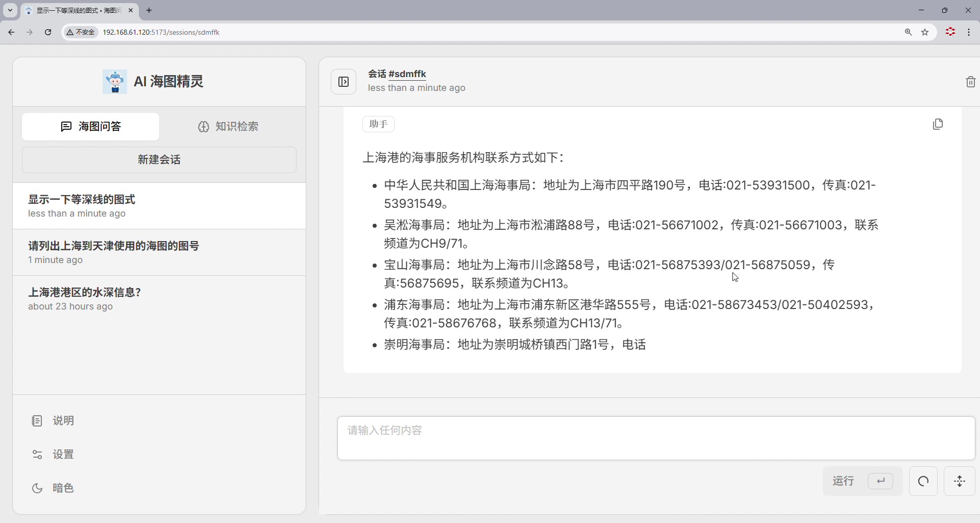The image size is (980, 523).
Task: Toggle the sidebar panel icon
Action: tap(344, 82)
